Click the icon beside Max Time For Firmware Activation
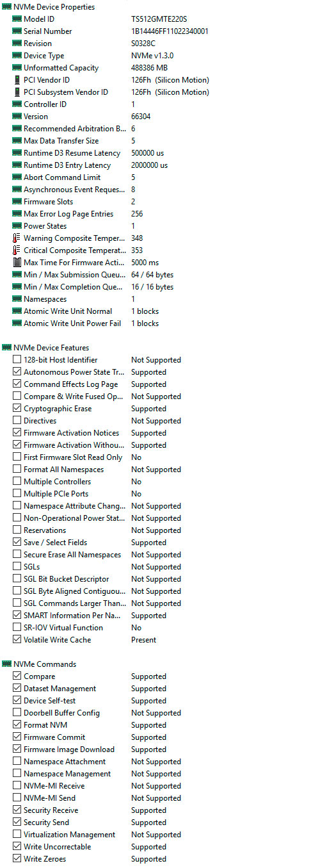The width and height of the screenshot is (334, 868). click(17, 263)
